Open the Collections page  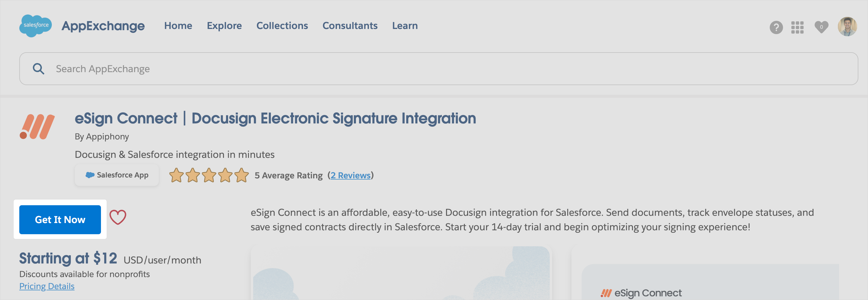point(282,26)
